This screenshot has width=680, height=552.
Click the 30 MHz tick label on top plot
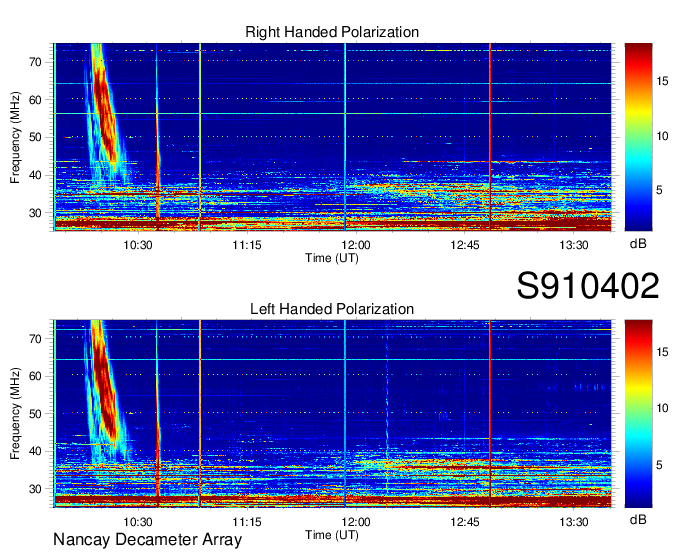point(35,213)
